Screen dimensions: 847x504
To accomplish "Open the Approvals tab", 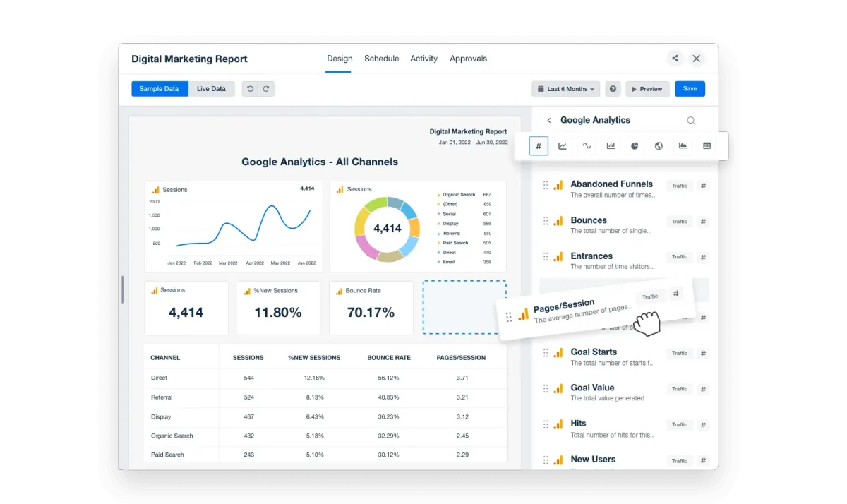I will coord(469,59).
